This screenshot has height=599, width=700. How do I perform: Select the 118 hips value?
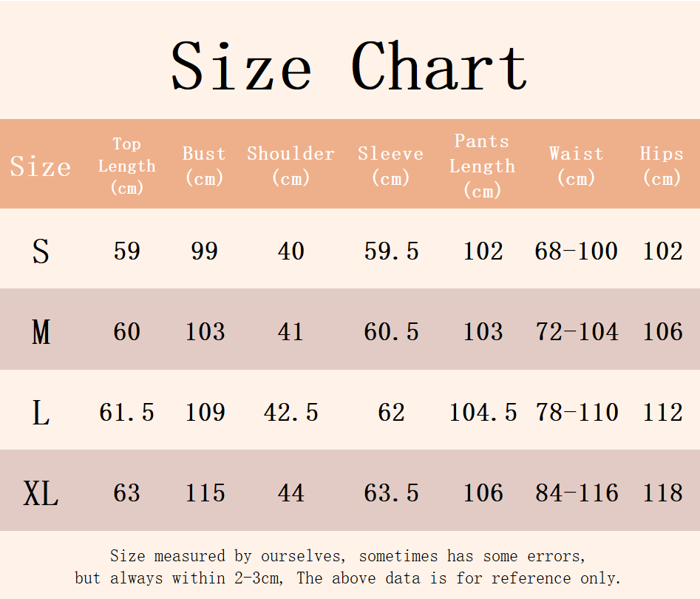point(662,493)
